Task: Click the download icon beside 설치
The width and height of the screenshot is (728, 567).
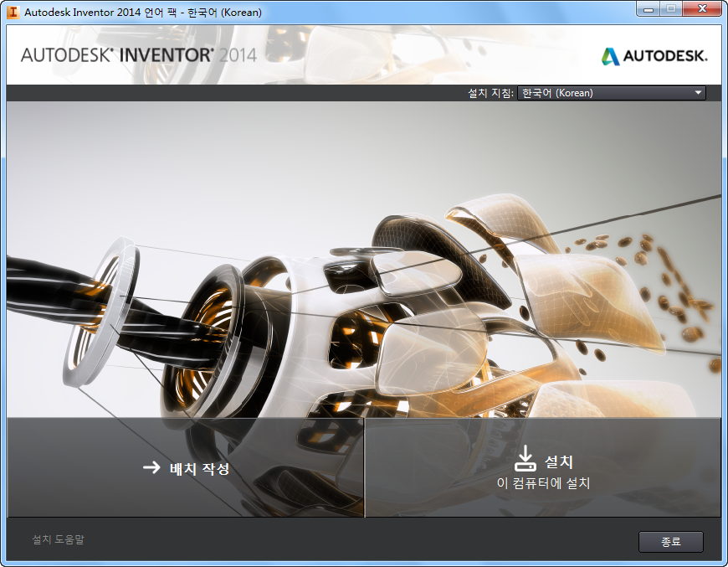Action: point(525,458)
